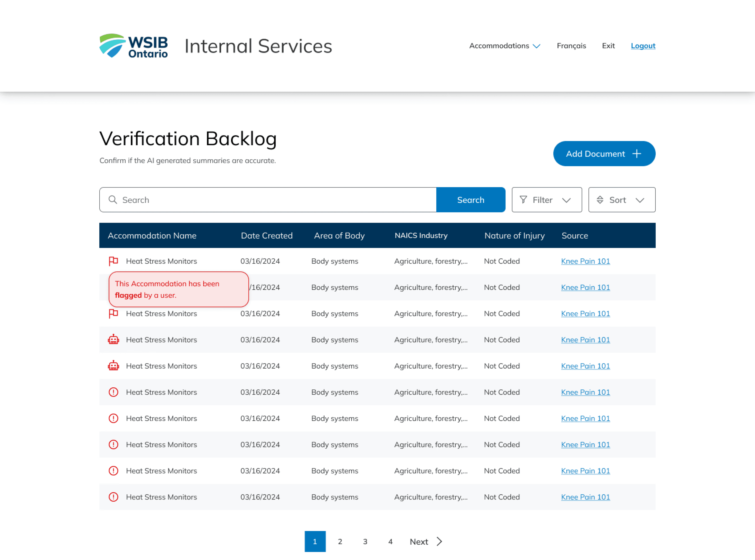The width and height of the screenshot is (755, 560).
Task: Go to page 3 of results
Action: 365,541
